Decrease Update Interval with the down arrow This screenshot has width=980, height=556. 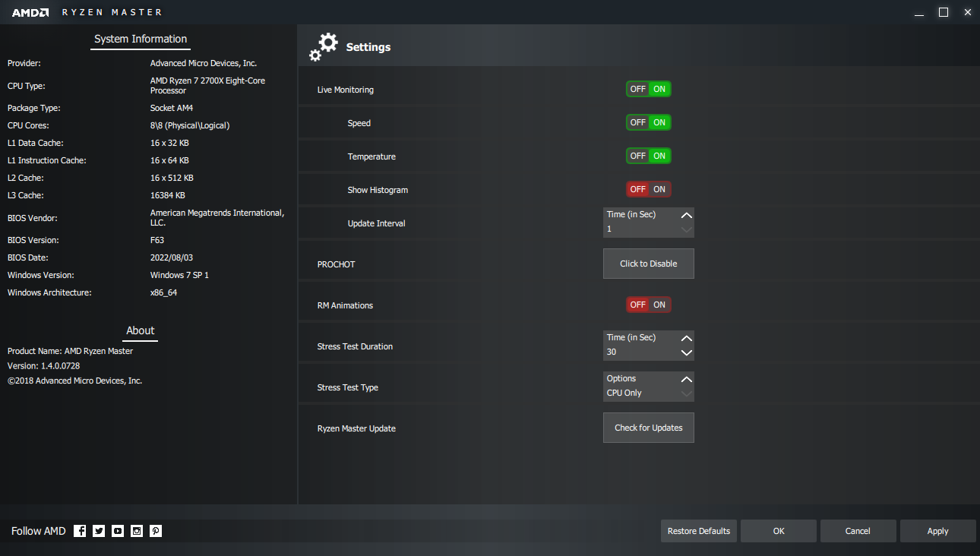click(687, 229)
